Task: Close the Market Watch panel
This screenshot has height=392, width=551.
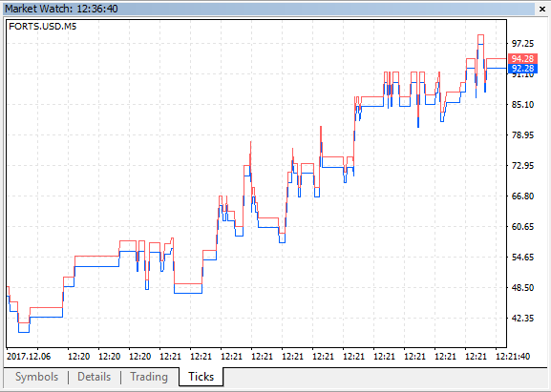Action: tap(542, 10)
